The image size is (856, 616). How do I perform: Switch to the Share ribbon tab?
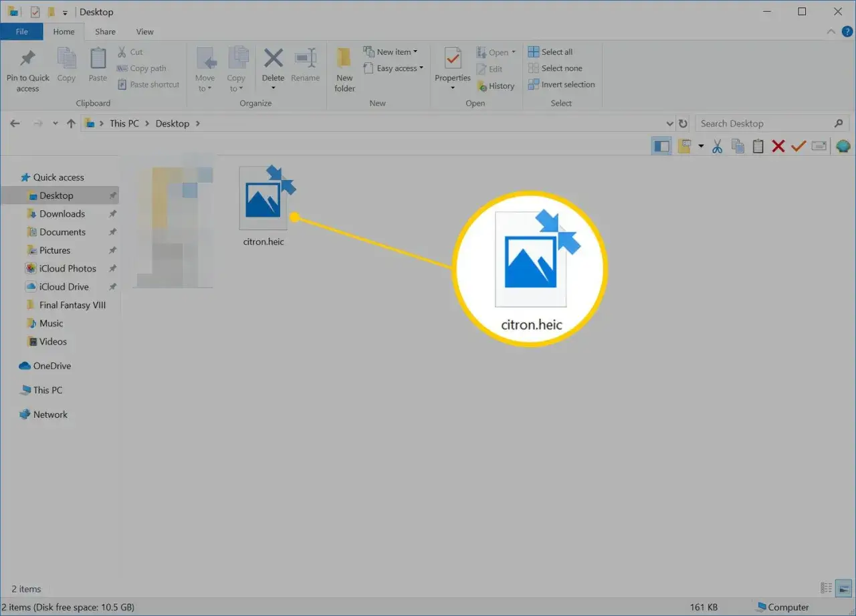105,31
